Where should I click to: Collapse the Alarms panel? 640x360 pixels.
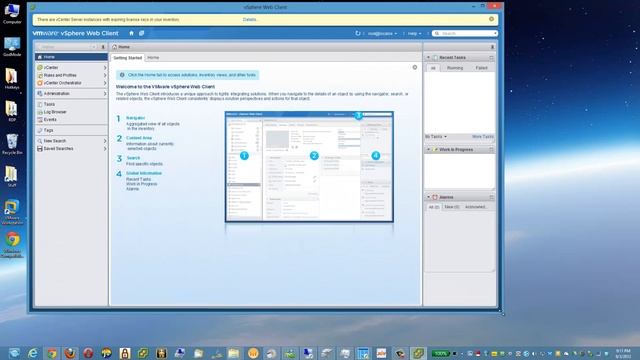428,197
